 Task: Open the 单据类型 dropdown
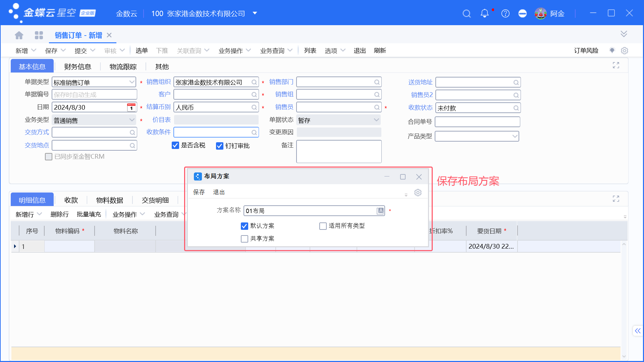(131, 82)
